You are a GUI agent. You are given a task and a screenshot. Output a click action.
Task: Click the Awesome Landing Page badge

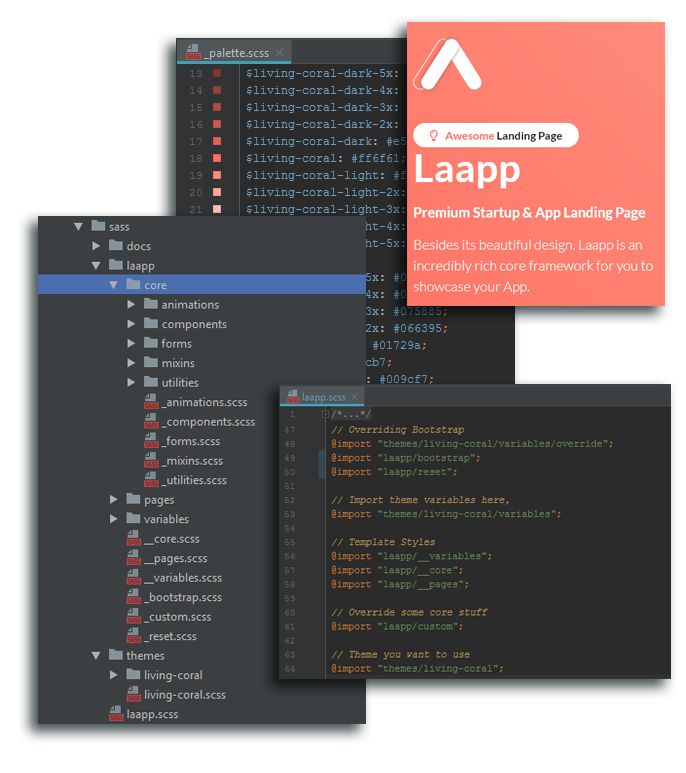point(495,136)
